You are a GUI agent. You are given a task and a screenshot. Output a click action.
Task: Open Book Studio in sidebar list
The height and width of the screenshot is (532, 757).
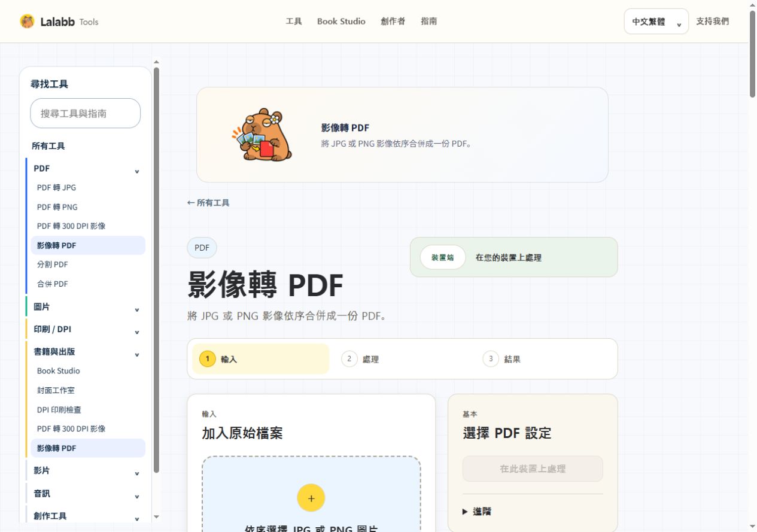coord(88,371)
